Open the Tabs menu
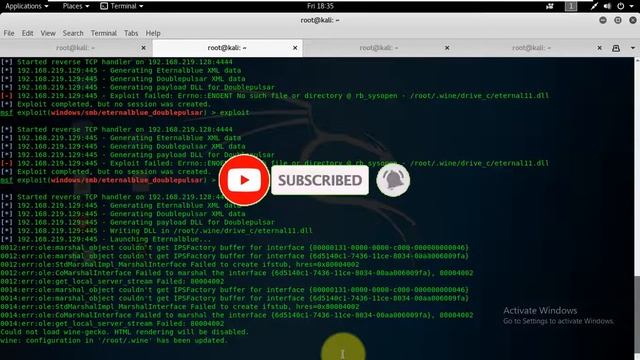This screenshot has width=640, height=360. point(131,33)
